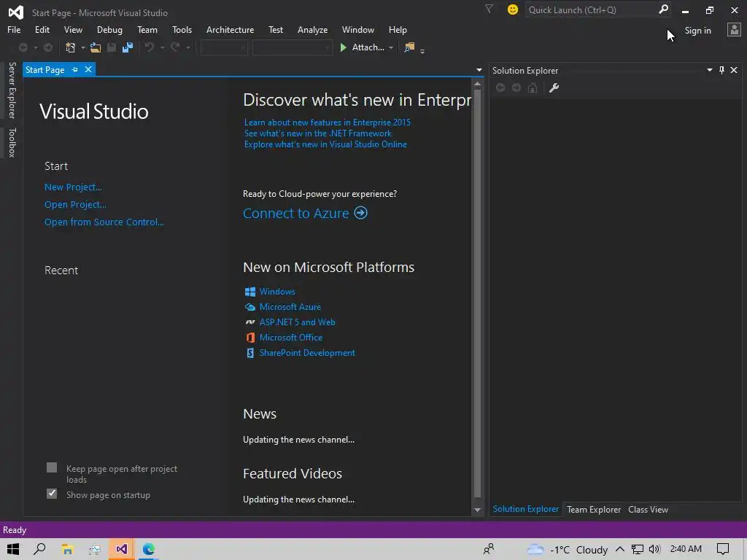Click the feedback smiley face icon
Screen dimensions: 747x560
pos(513,9)
